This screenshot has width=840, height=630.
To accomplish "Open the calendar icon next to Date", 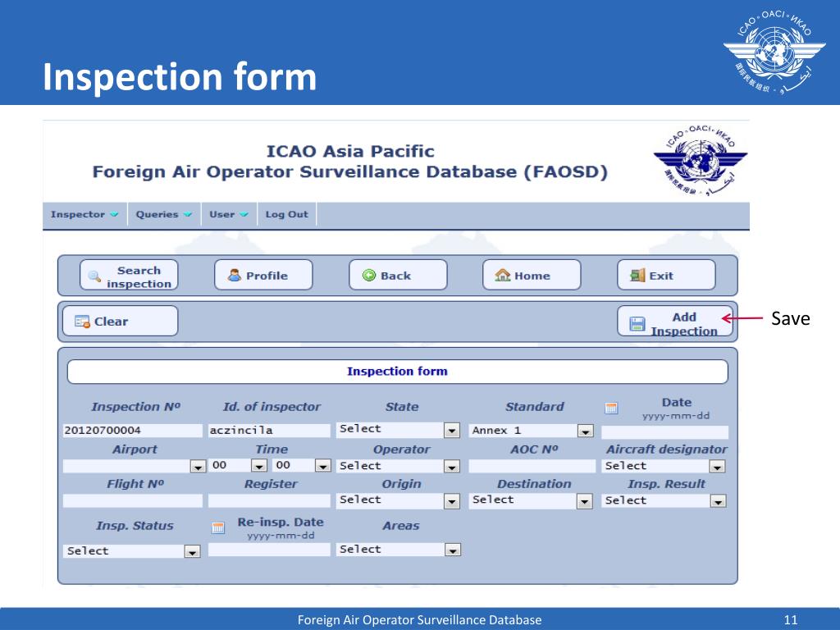I will tap(611, 409).
